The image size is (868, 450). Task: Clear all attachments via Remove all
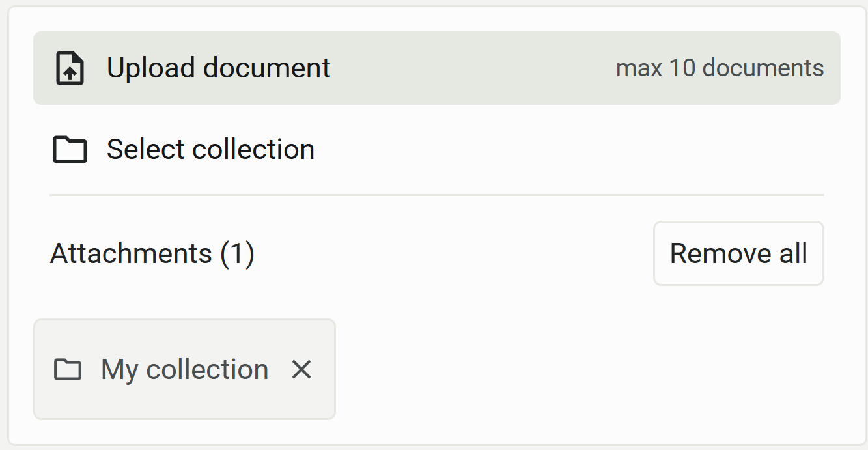coord(738,253)
